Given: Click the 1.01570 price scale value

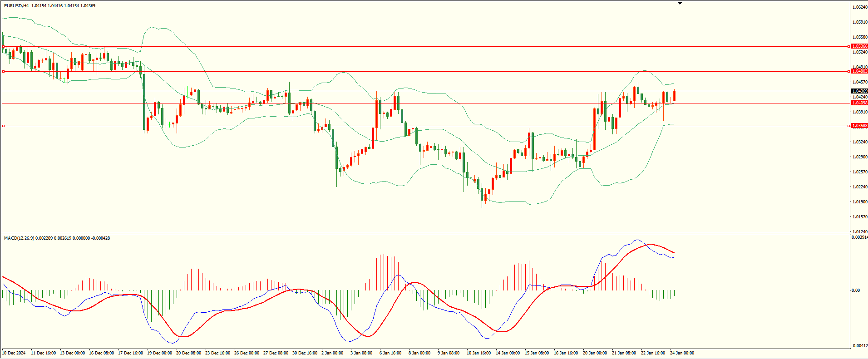Looking at the screenshot, I should pyautogui.click(x=860, y=217).
